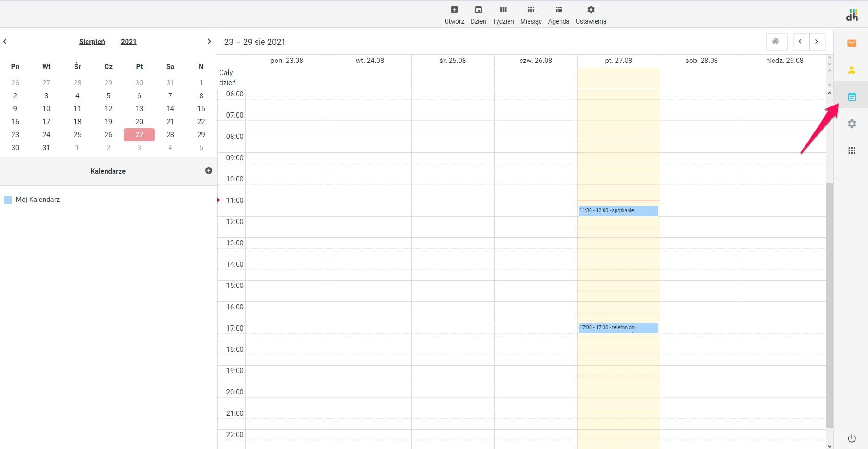The height and width of the screenshot is (449, 868).
Task: Open the 11:30 - 12:00 spotkanie event
Action: [x=618, y=211]
